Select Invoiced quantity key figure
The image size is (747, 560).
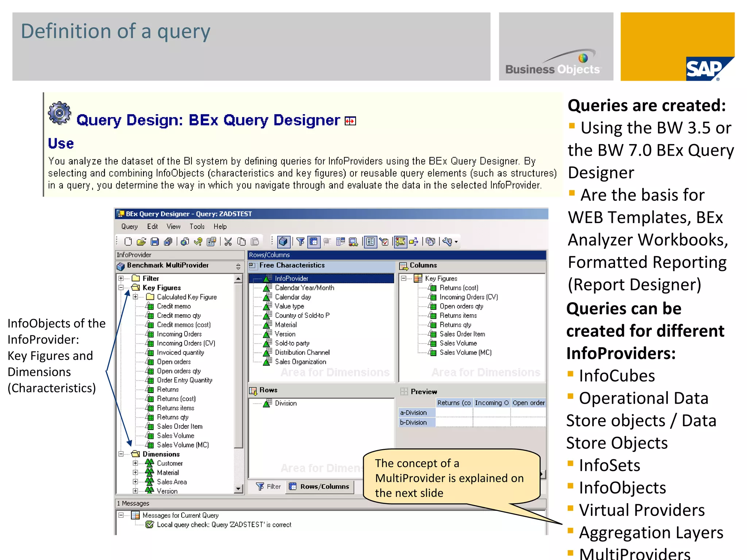(180, 352)
